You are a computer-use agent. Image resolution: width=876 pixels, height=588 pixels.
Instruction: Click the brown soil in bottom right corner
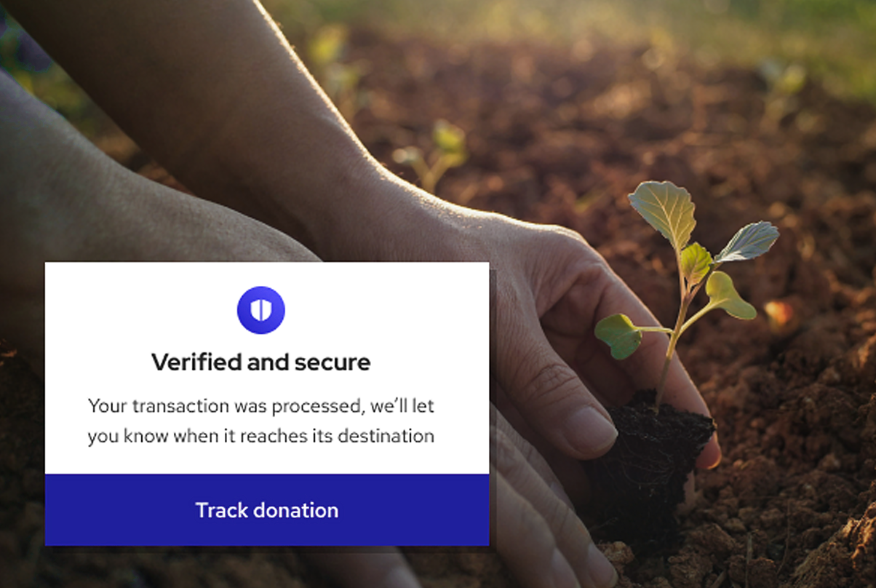click(x=800, y=524)
